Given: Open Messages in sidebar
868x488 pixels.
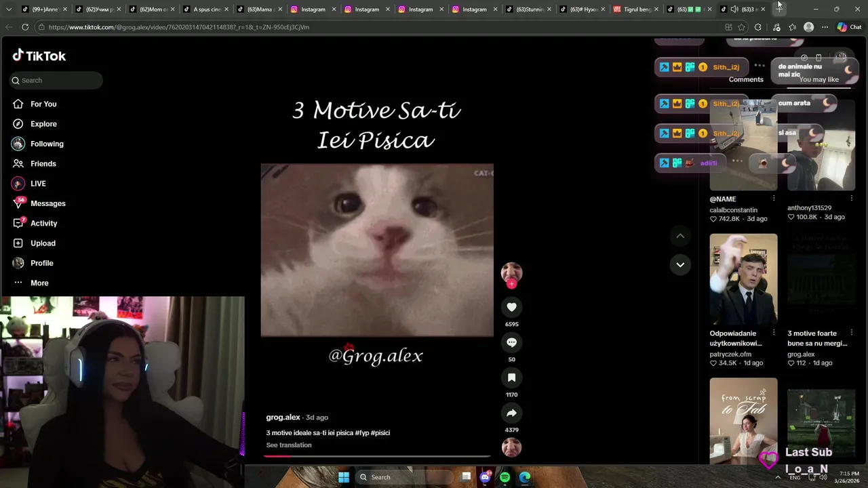Looking at the screenshot, I should (47, 203).
